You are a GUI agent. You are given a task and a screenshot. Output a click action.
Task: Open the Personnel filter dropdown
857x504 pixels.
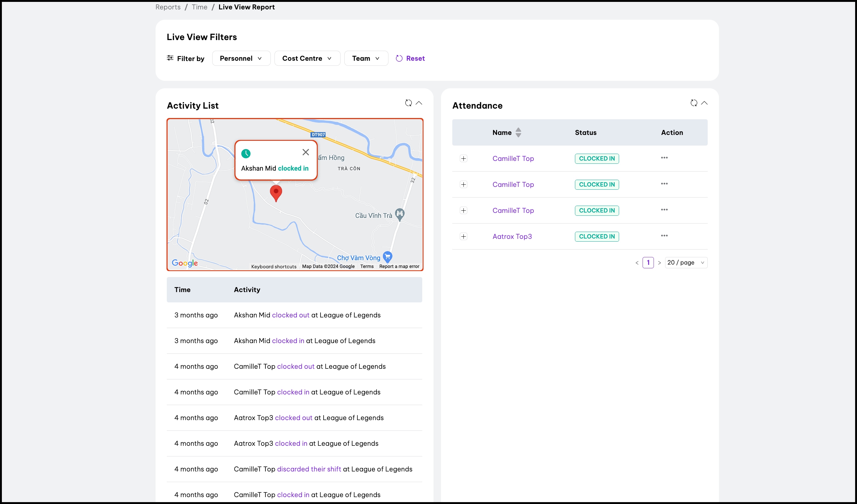[241, 58]
